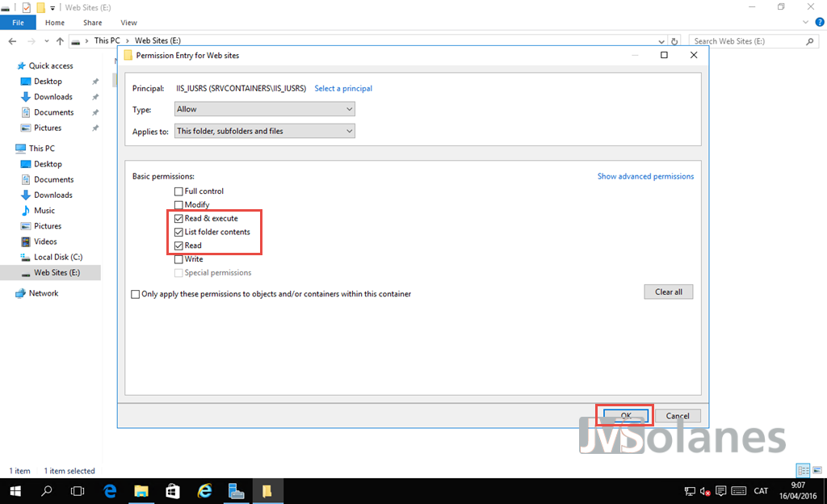Click the Clear all button
This screenshot has height=504, width=827.
pyautogui.click(x=668, y=292)
